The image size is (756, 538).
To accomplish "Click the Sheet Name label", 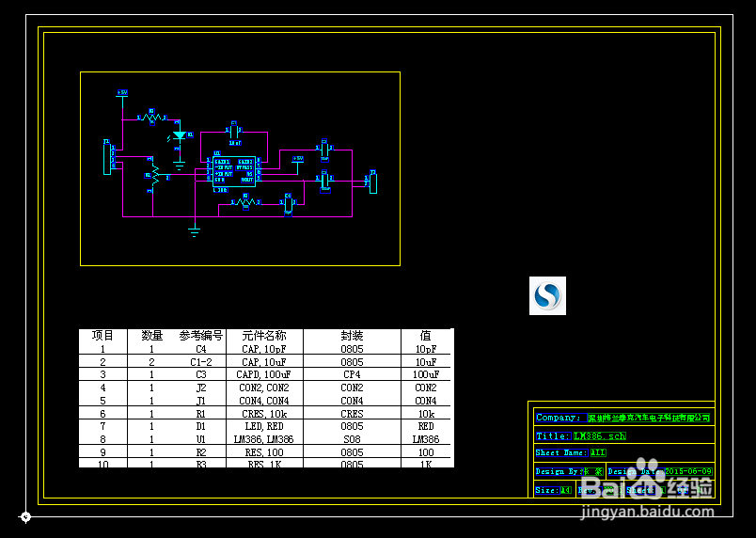I will click(x=561, y=452).
